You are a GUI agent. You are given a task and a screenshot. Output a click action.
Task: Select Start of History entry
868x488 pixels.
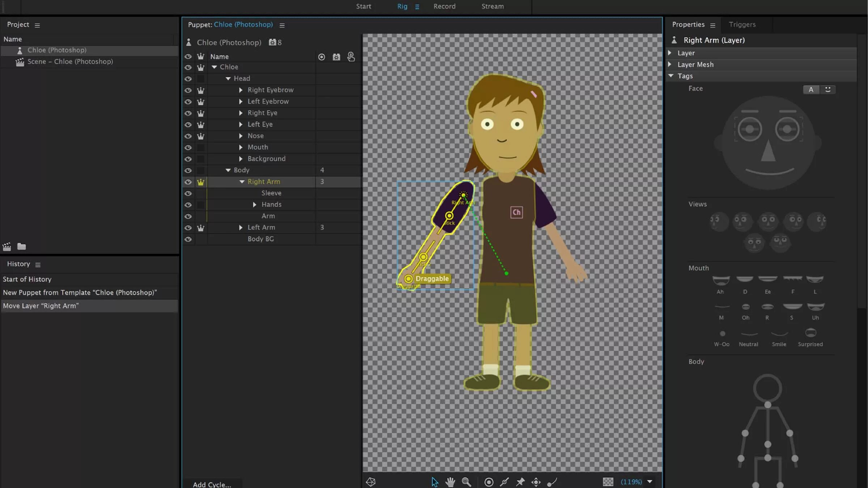pyautogui.click(x=27, y=279)
